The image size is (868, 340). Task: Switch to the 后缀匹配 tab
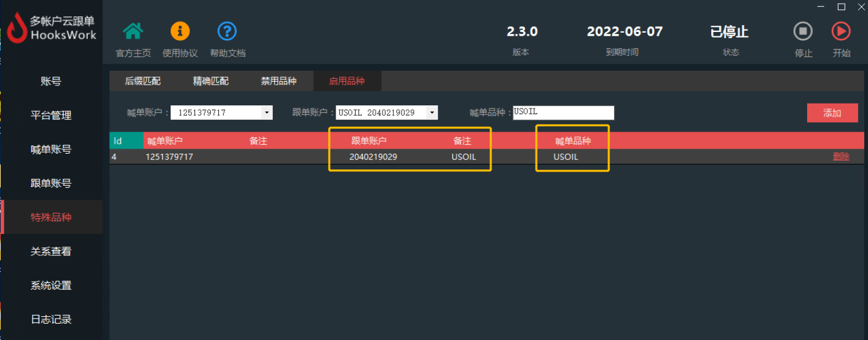143,81
